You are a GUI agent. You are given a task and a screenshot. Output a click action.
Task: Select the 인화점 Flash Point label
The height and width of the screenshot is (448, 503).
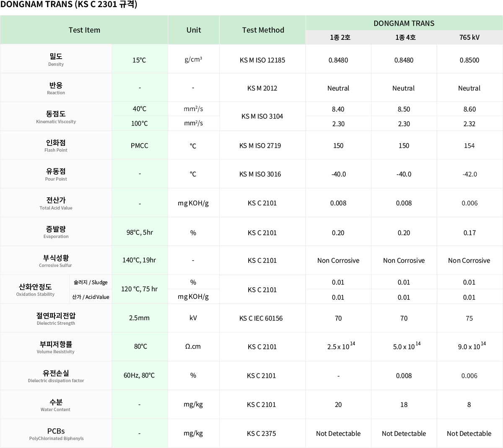[56, 145]
